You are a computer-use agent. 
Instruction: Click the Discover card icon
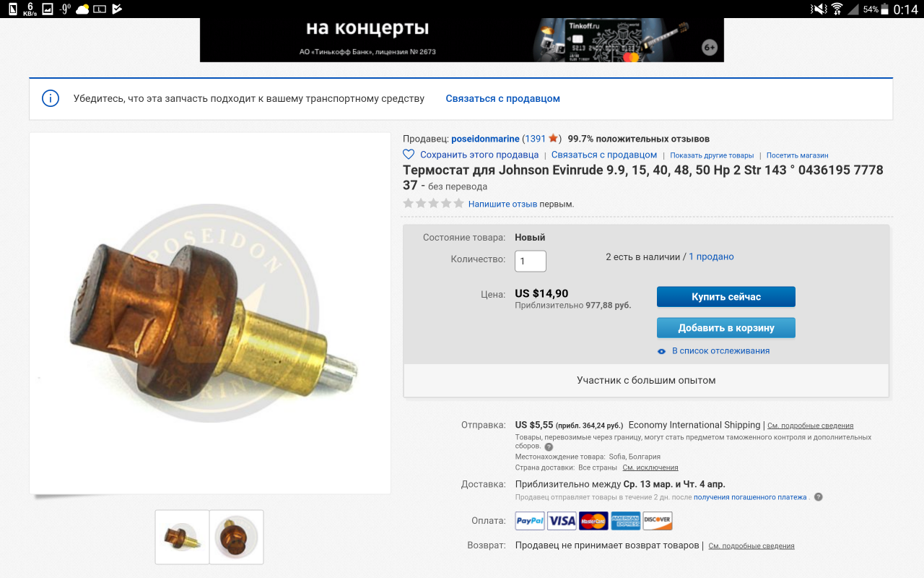658,520
